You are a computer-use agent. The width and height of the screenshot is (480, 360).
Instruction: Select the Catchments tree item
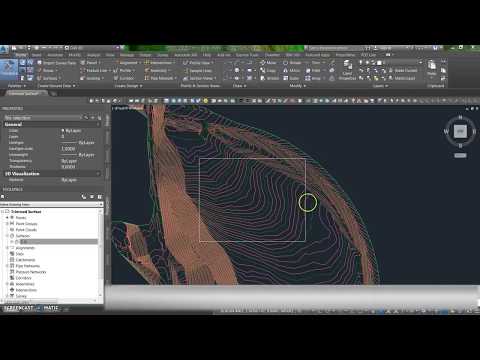[x=25, y=260]
